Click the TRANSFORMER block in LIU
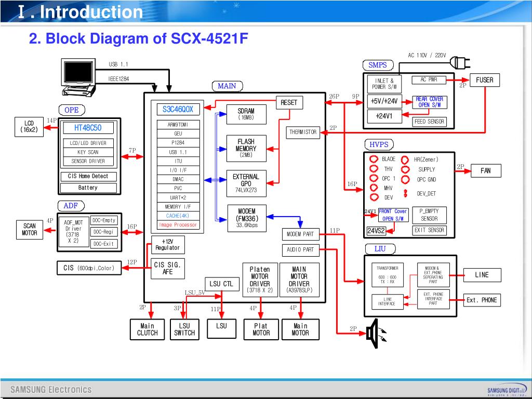The width and height of the screenshot is (532, 399). point(388,275)
